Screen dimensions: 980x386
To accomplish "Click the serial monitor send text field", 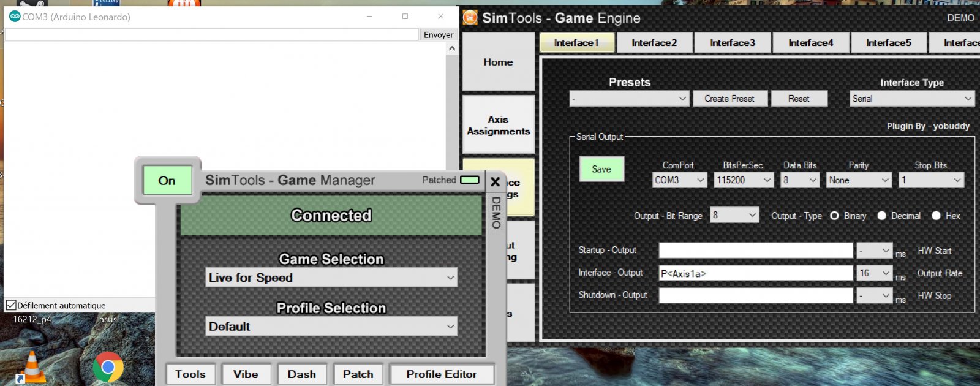I will click(212, 35).
